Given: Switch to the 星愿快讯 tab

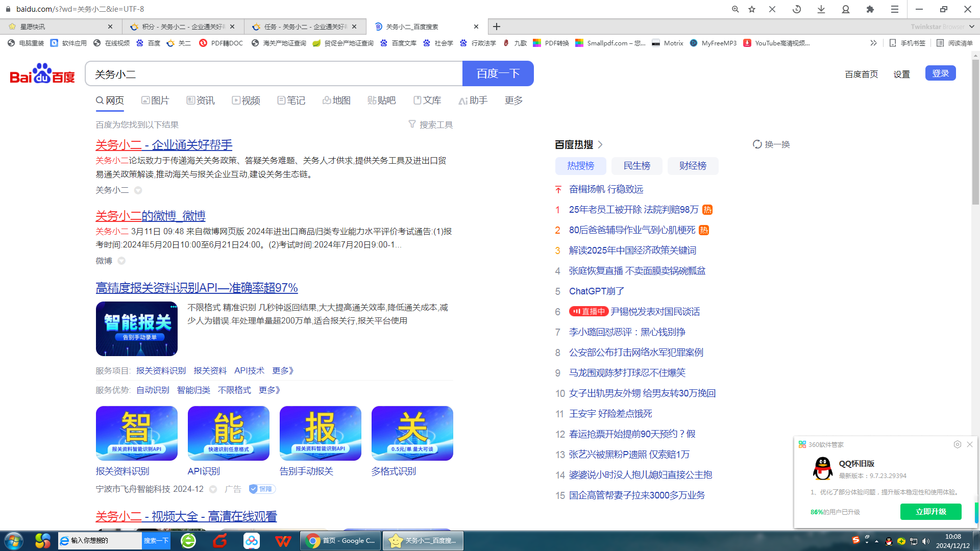Looking at the screenshot, I should point(61,27).
